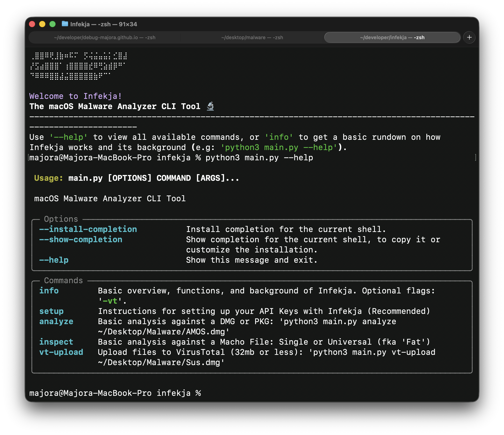Click the green zoom window button
Image resolution: width=504 pixels, height=435 pixels.
(52, 24)
